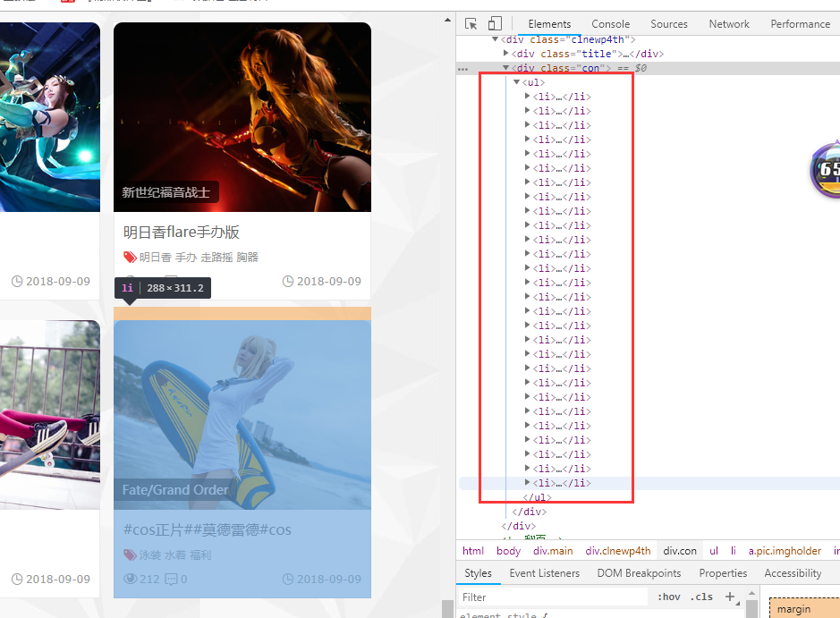Click the 福利 tag link
Viewport: 840px width, 618px height.
tap(200, 555)
